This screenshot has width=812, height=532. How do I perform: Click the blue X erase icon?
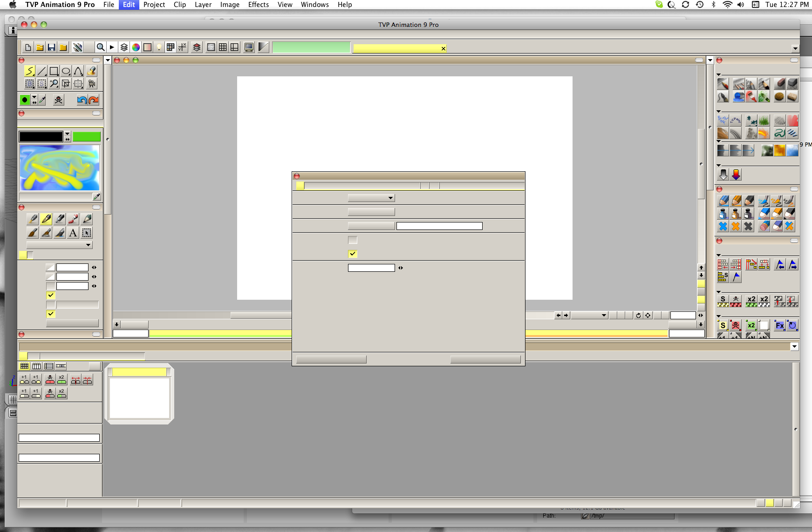(x=723, y=226)
